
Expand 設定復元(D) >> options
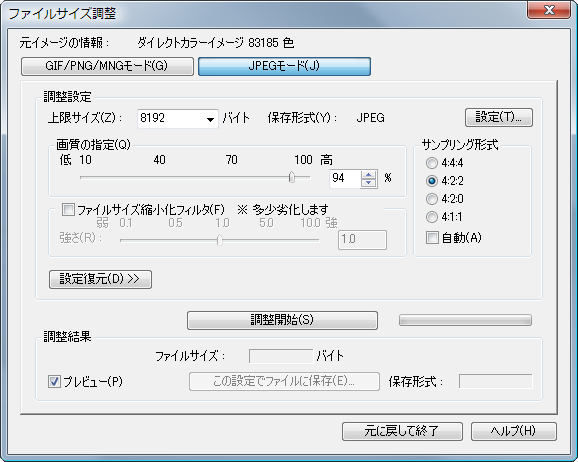click(x=100, y=279)
